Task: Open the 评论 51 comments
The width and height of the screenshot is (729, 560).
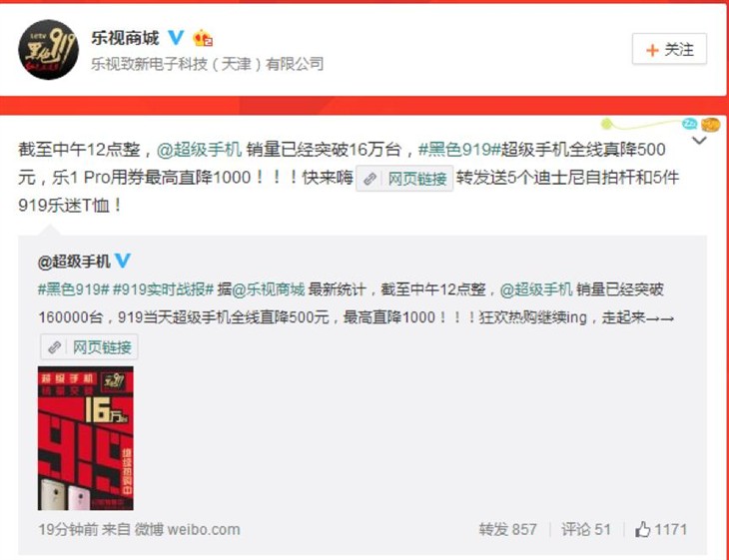Action: point(586,529)
